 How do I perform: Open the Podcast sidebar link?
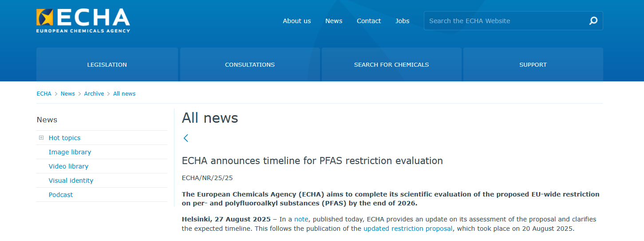click(61, 195)
